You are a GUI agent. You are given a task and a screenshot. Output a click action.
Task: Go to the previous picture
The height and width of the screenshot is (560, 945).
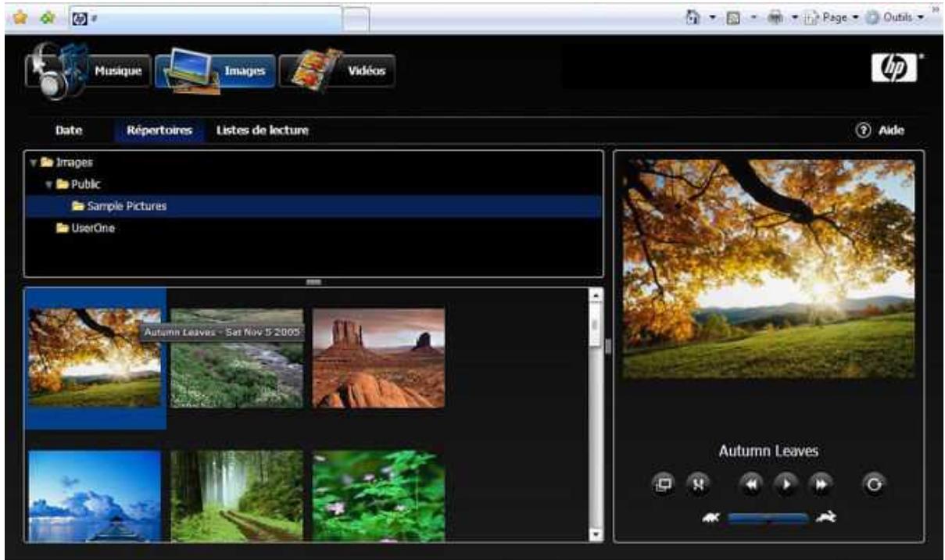coord(750,484)
